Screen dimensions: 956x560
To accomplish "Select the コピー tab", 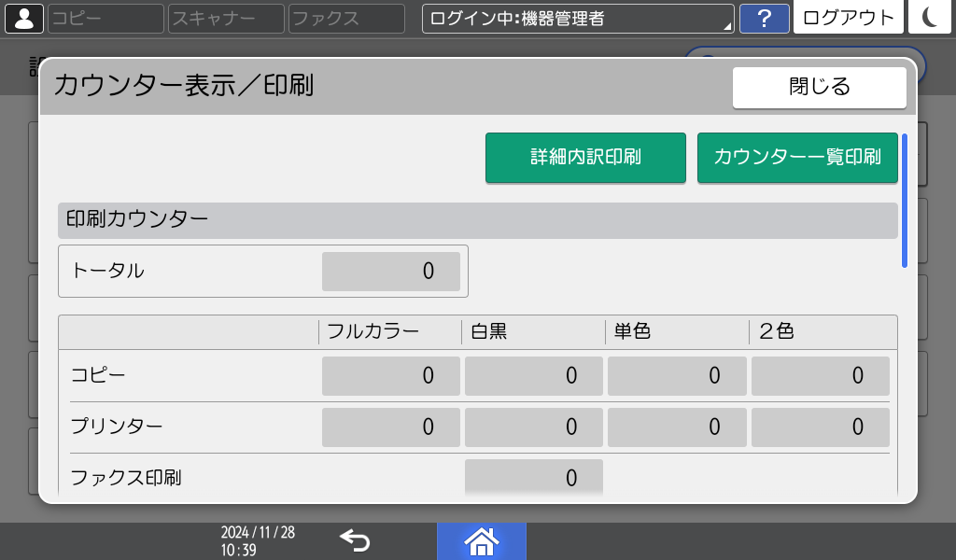I will point(105,17).
